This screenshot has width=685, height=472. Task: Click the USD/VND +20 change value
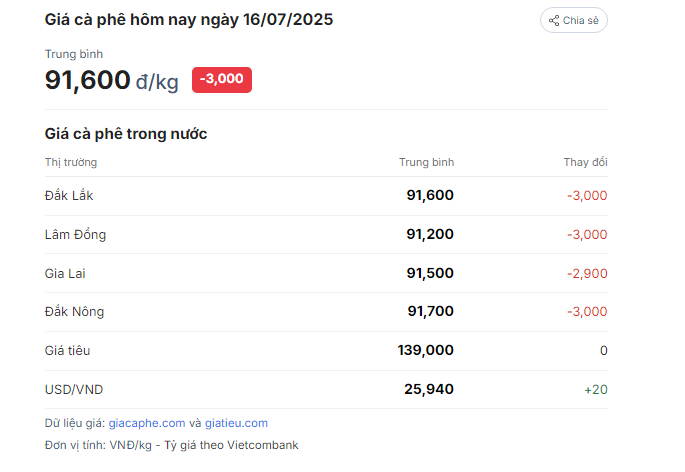click(596, 389)
